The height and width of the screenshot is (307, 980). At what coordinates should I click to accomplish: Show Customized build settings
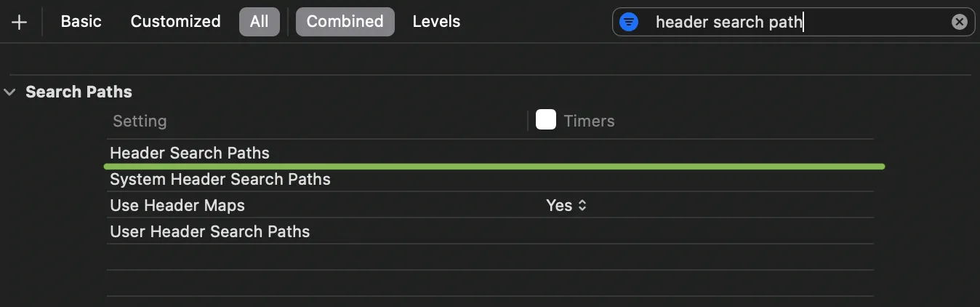click(175, 22)
